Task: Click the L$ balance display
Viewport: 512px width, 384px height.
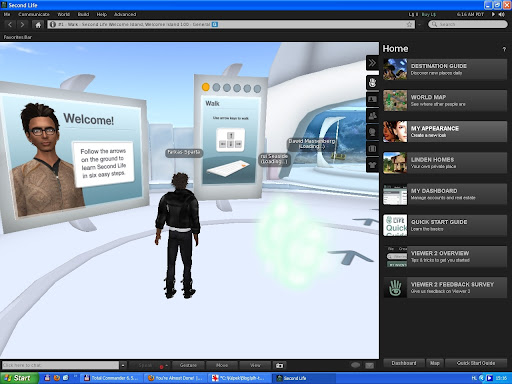Action: tap(413, 14)
